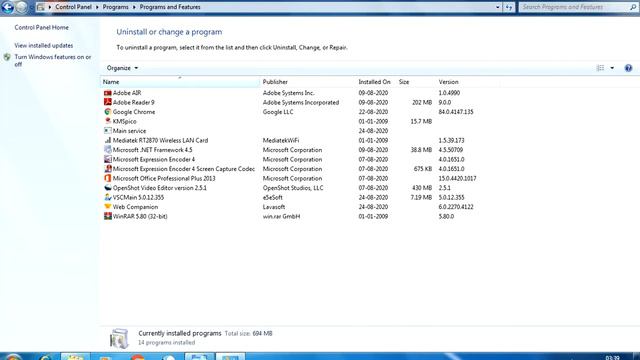Click the publisher Lavasoft

274,207
